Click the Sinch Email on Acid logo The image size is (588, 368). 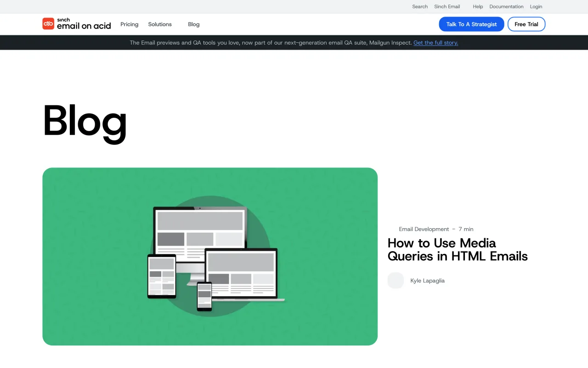(x=77, y=24)
